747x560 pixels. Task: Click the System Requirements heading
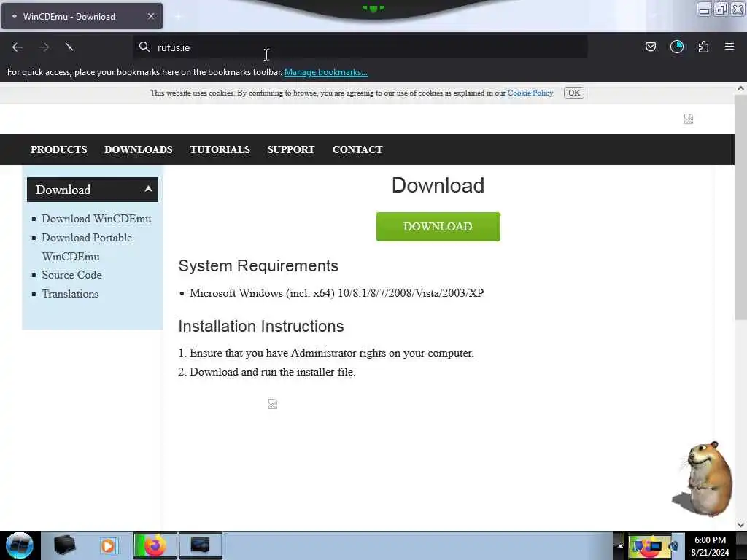point(258,265)
